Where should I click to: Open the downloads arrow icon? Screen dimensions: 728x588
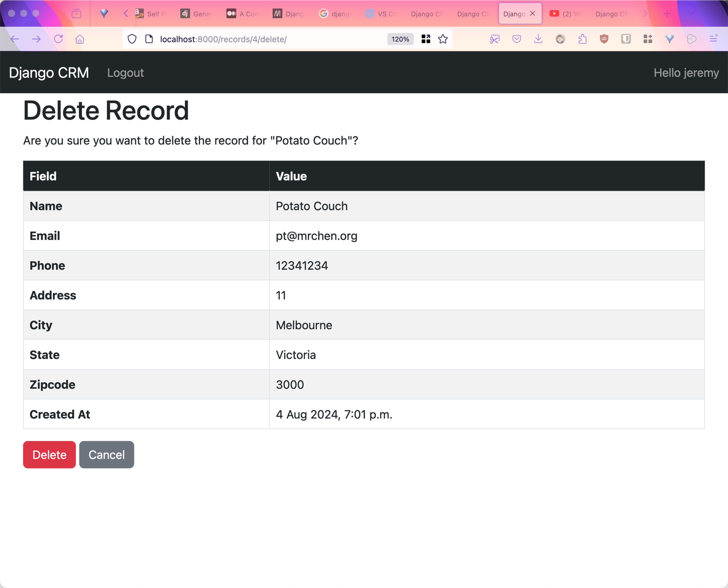538,39
